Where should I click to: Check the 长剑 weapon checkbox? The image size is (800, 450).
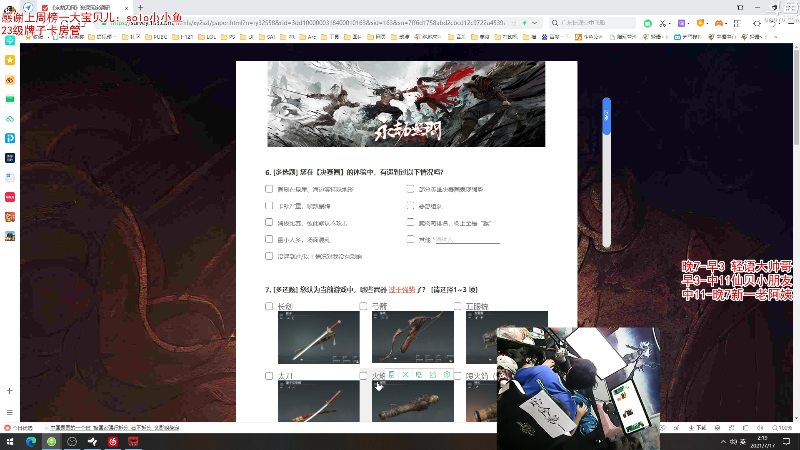[x=269, y=306]
